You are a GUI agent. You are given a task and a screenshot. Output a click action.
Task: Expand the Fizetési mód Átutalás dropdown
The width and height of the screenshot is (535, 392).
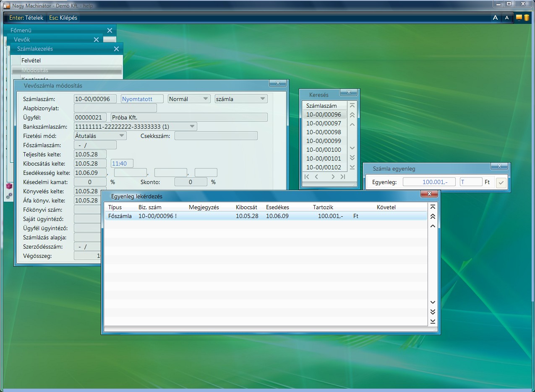[x=122, y=136]
